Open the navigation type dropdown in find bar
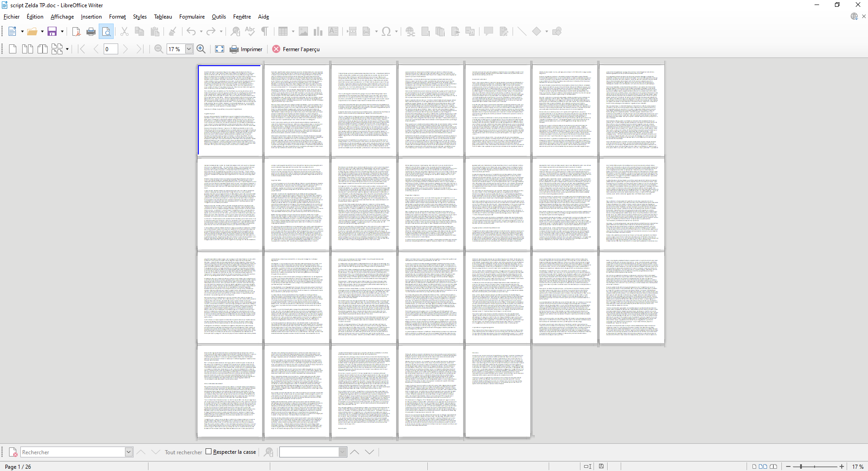Viewport: 868px width, 471px height. point(343,452)
